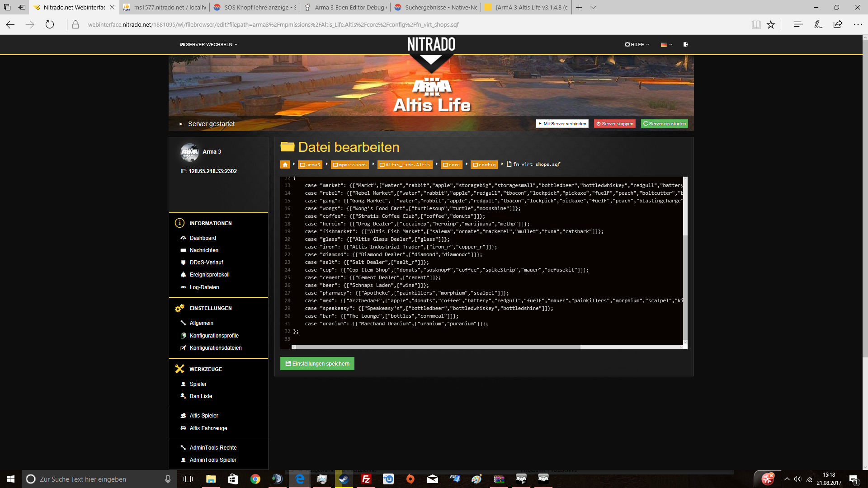
Task: Open the core folder in the breadcrumb
Action: click(451, 164)
